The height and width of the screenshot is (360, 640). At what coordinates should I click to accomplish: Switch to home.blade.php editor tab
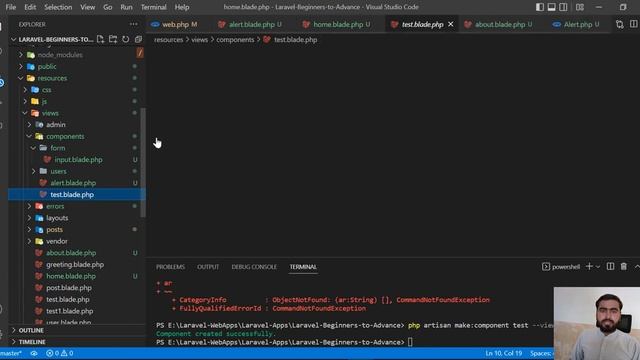[x=337, y=24]
